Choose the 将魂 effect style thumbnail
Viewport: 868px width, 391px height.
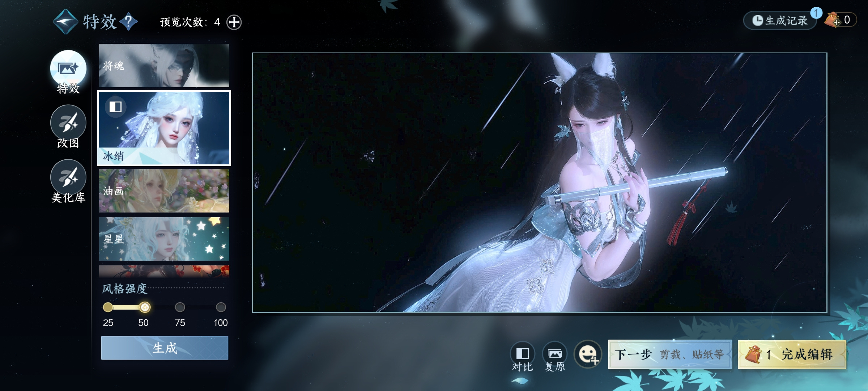(164, 66)
